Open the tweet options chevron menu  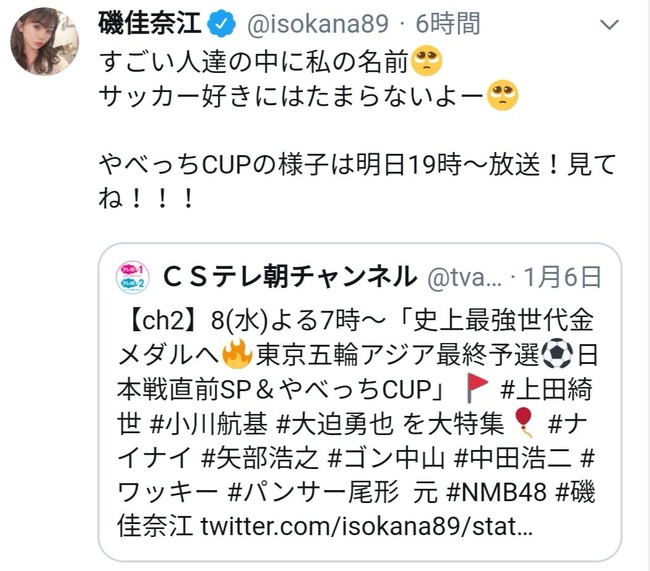pos(609,24)
